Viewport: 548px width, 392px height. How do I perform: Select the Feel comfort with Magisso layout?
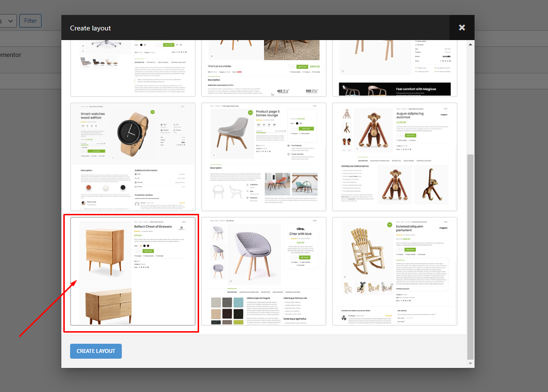(395, 68)
